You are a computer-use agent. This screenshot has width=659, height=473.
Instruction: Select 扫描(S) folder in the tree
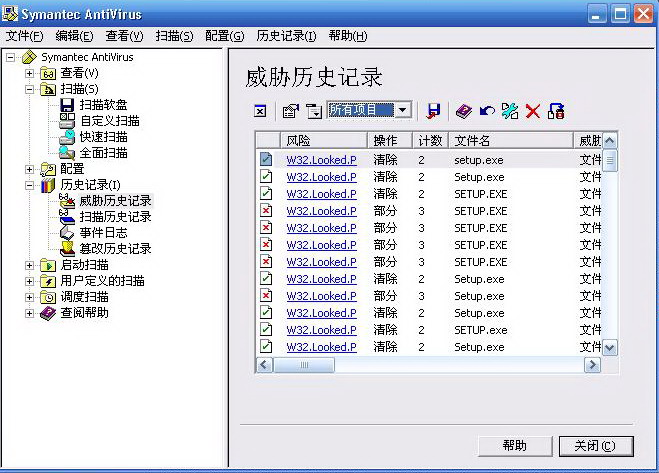[x=79, y=89]
